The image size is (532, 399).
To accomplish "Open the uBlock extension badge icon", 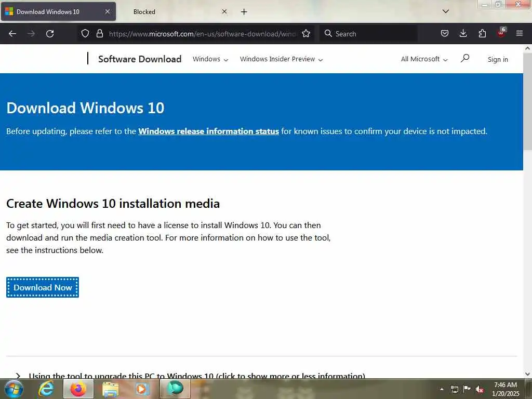I will [x=501, y=33].
